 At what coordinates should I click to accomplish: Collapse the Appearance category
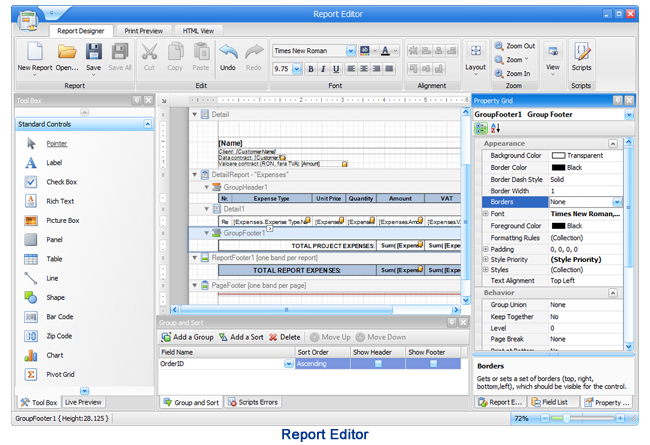tap(613, 143)
